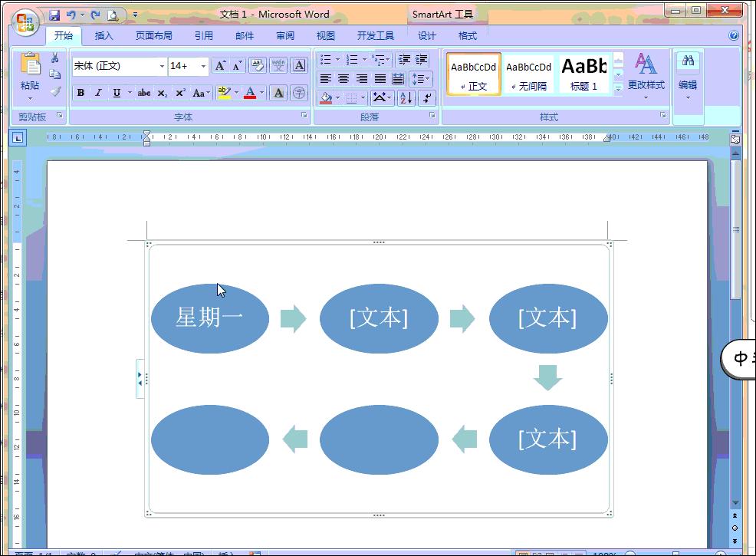Viewport: 756px width, 556px height.
Task: Toggle Bold formatting
Action: click(81, 93)
